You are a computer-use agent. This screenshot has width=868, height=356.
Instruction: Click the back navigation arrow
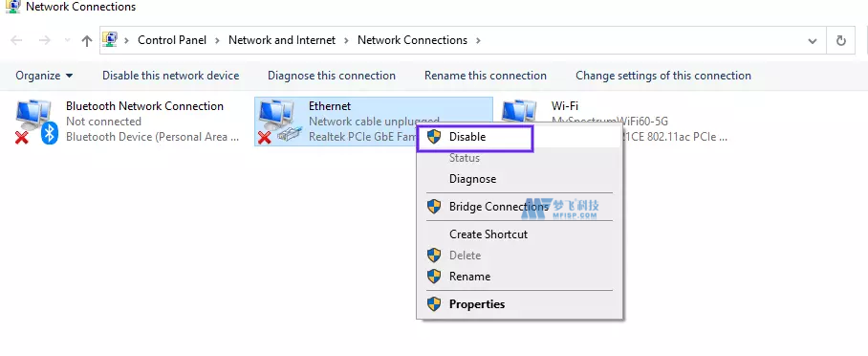tap(16, 40)
